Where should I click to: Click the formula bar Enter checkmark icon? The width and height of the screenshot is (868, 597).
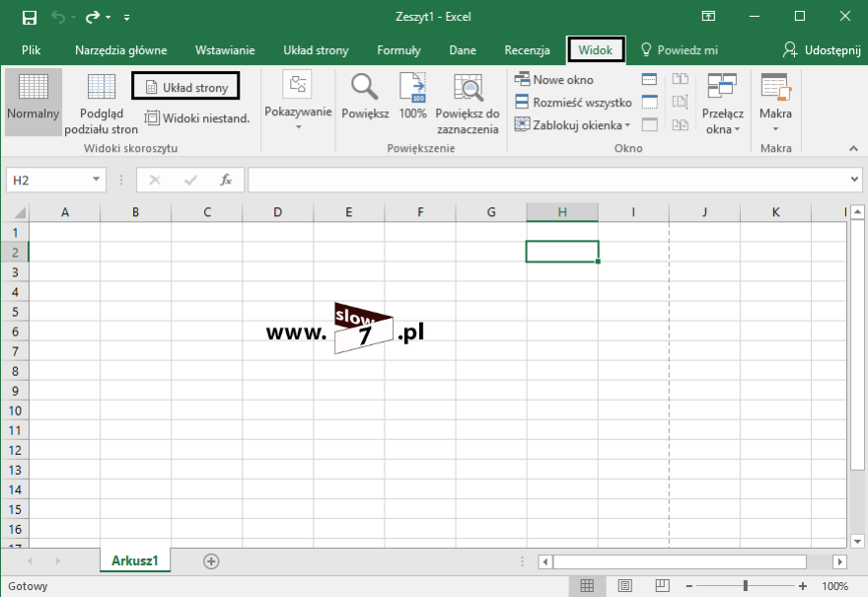point(191,180)
